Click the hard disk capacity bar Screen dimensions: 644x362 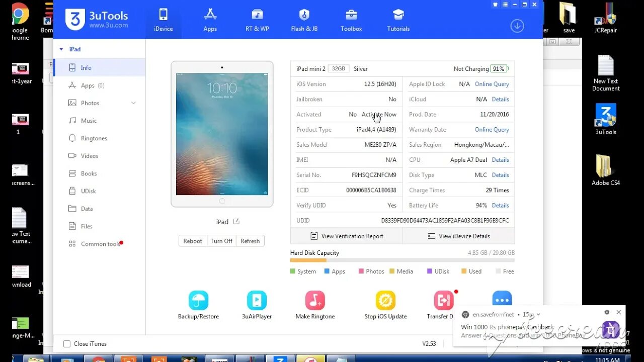tap(403, 260)
